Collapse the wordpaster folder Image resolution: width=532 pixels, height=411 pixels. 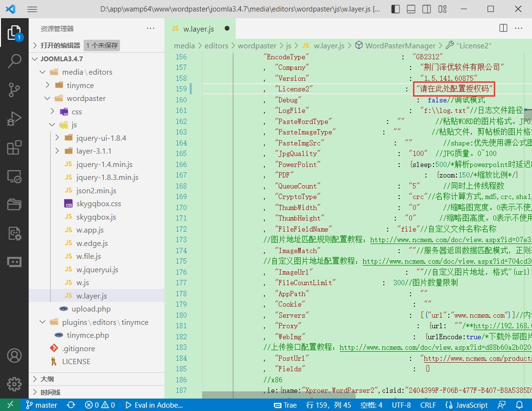86,98
